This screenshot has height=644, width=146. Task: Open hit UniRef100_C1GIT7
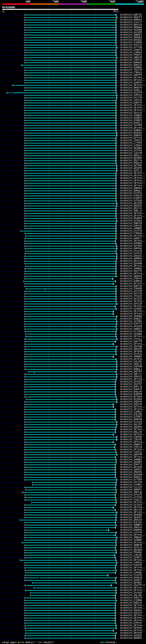tap(131, 22)
